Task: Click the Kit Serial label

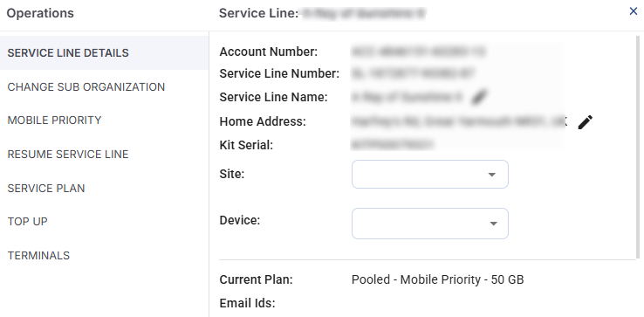Action: tap(246, 145)
